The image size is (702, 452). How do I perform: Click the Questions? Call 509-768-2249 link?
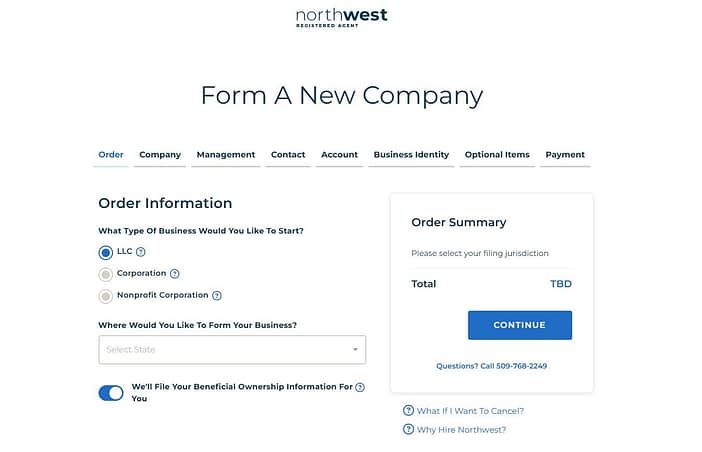pos(492,366)
